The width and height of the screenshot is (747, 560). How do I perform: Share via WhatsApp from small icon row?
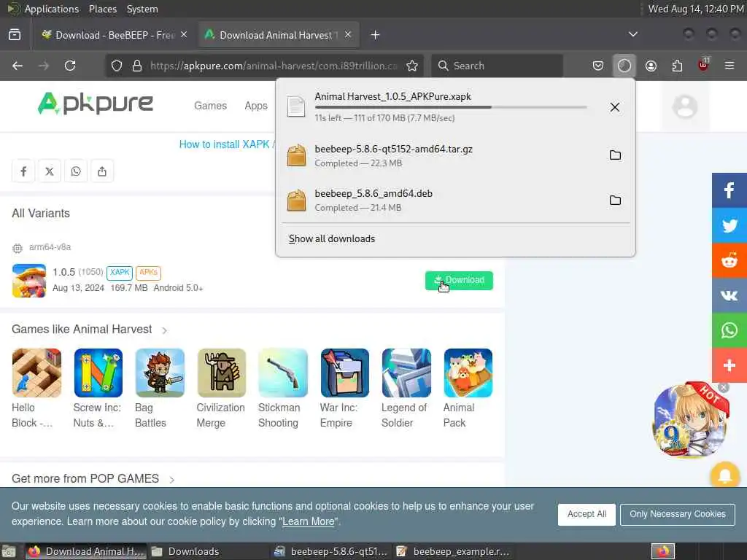[x=76, y=171]
